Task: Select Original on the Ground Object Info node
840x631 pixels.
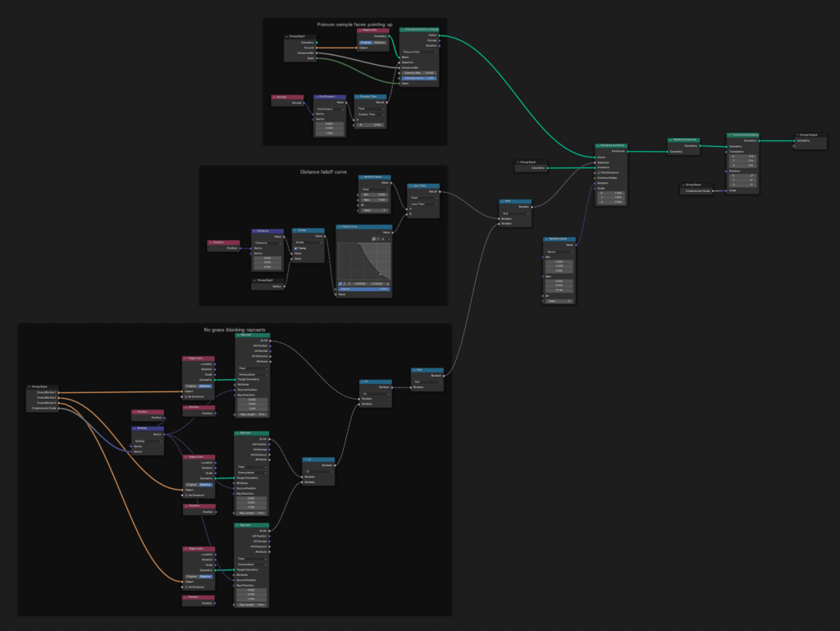Action: click(365, 43)
